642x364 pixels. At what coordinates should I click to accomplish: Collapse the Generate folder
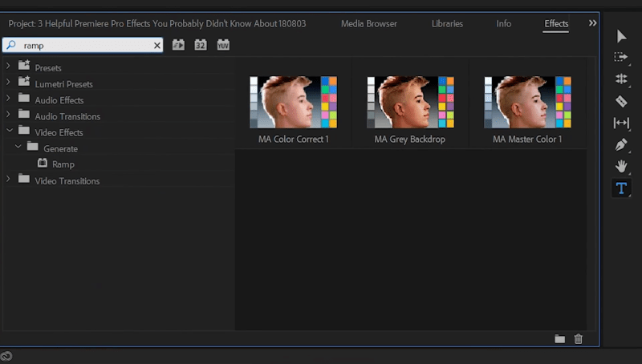point(18,147)
